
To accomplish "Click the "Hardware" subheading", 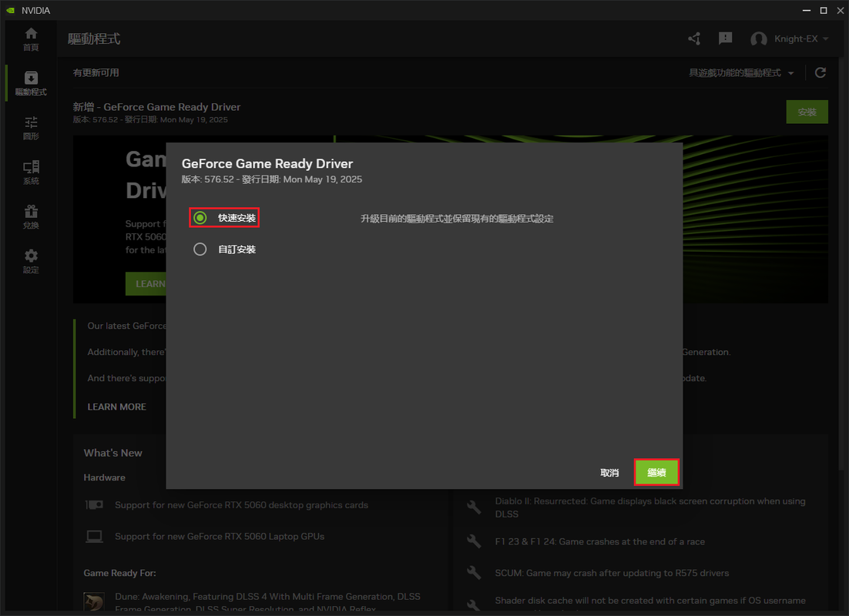I will [105, 477].
